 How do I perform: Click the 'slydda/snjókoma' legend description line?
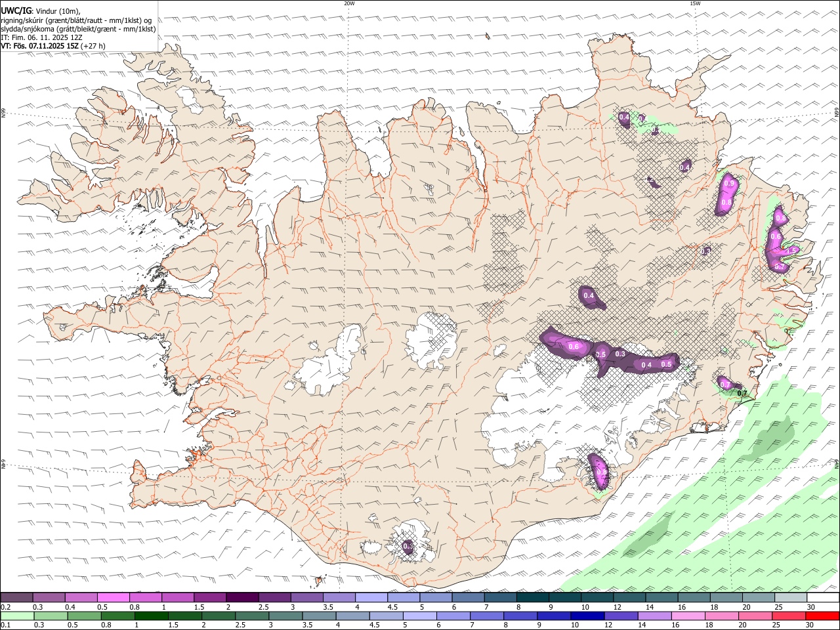click(x=78, y=29)
